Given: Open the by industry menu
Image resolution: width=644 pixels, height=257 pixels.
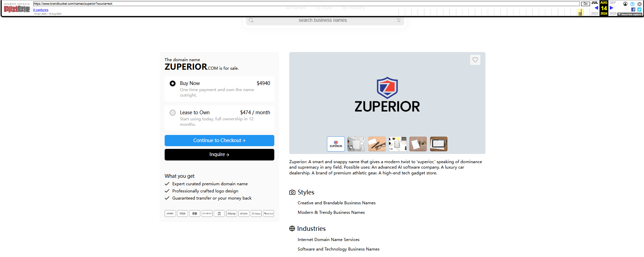Looking at the screenshot, I should 354,8.
